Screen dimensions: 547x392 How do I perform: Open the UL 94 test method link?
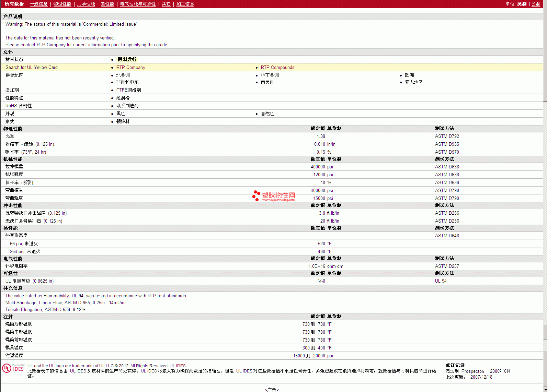441,281
